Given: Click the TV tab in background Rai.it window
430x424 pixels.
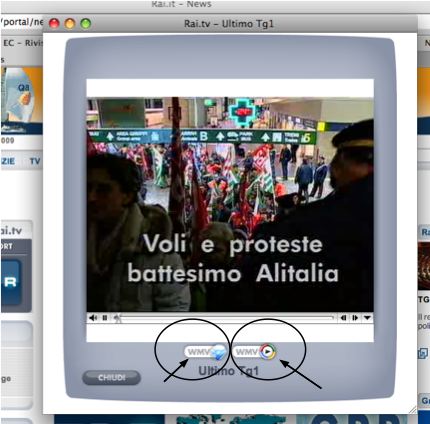Looking at the screenshot, I should (35, 161).
